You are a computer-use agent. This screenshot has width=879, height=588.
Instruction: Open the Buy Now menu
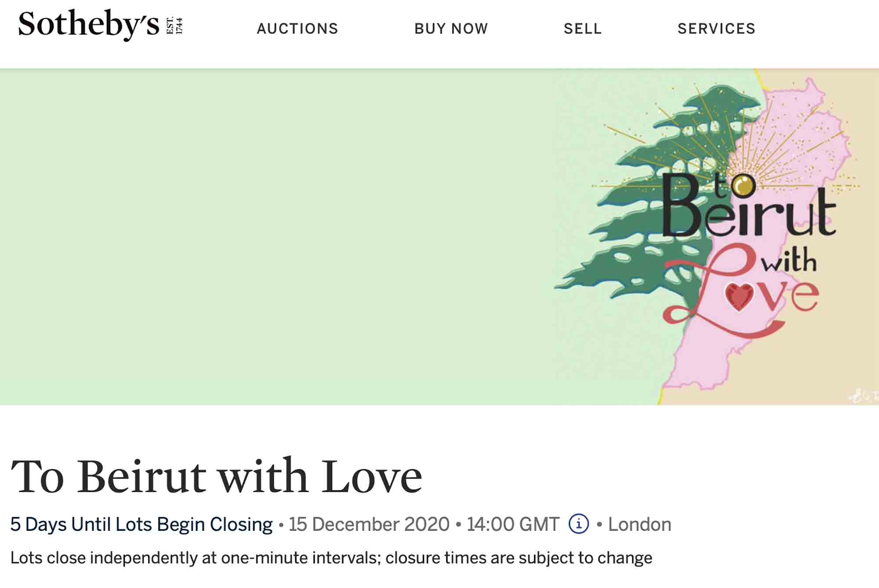coord(451,29)
